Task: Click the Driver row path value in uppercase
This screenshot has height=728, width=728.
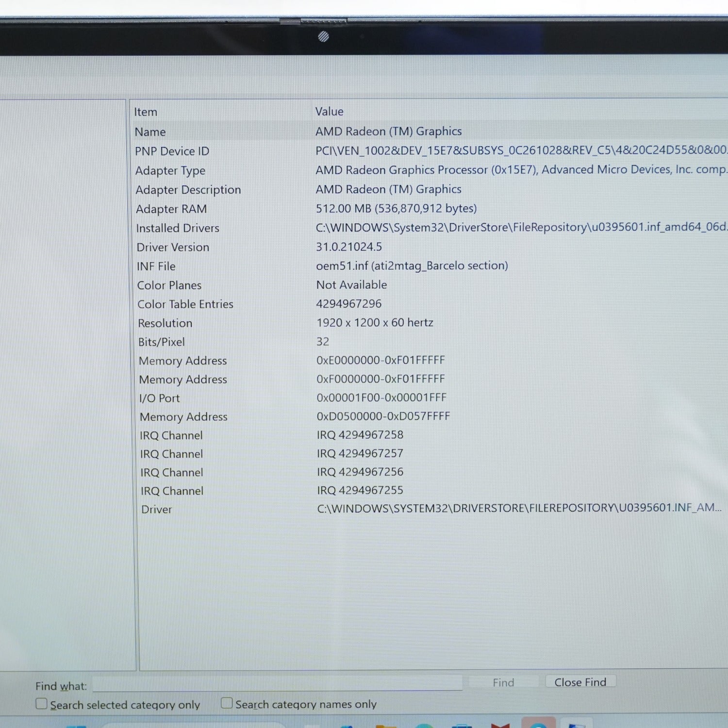Action: pyautogui.click(x=520, y=508)
